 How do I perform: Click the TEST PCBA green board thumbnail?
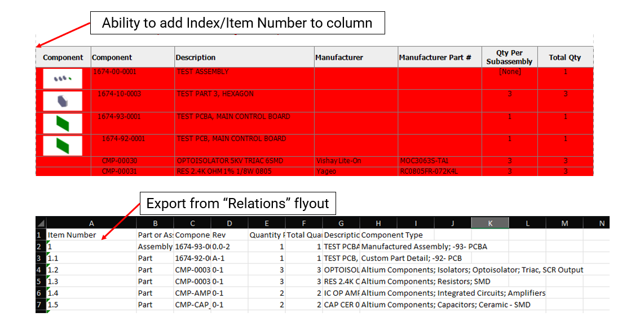(x=63, y=123)
